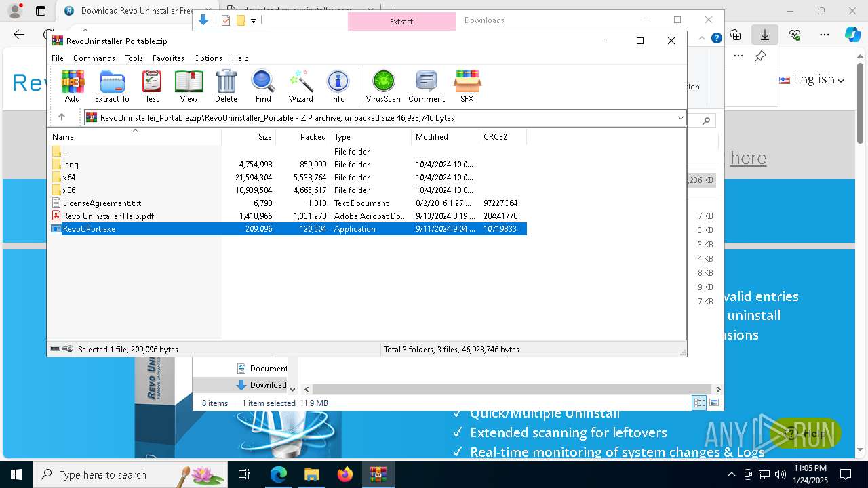Select the x64 folder row
Image resolution: width=868 pixels, height=488 pixels.
(x=288, y=178)
